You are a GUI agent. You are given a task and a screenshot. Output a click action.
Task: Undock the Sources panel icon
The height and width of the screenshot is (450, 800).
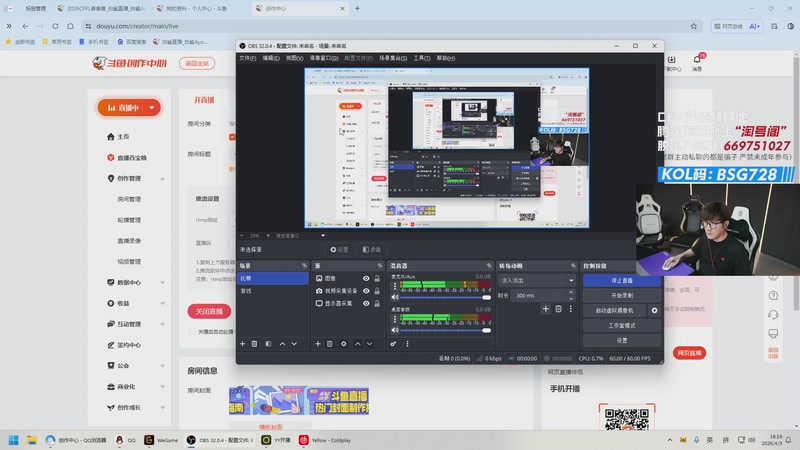coord(380,266)
